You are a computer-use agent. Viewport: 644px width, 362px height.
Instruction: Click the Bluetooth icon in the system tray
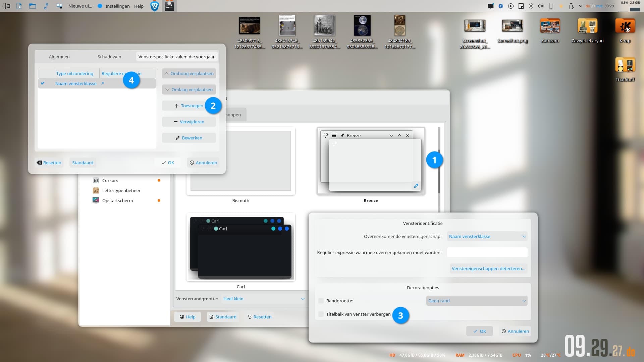point(531,6)
